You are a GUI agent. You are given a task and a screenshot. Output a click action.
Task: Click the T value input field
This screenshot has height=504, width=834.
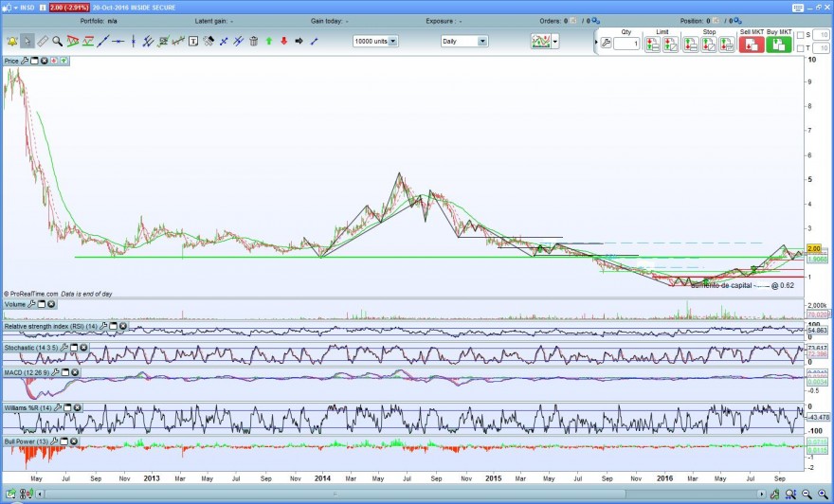821,48
